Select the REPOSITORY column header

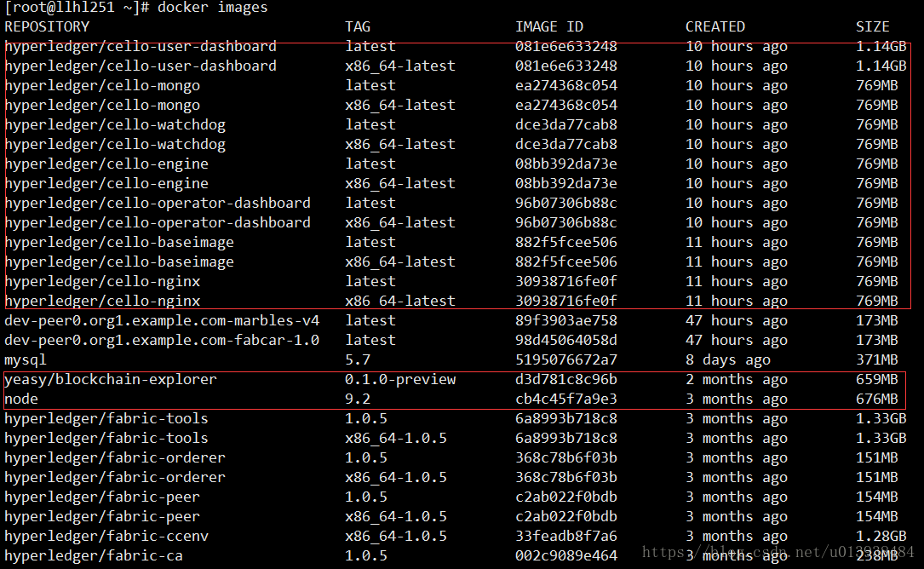tap(47, 26)
